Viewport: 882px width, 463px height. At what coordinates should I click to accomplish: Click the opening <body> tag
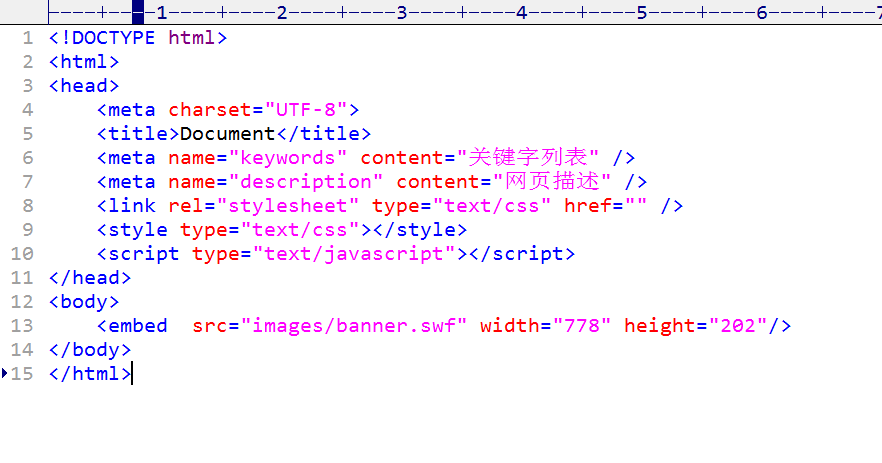tap(84, 302)
